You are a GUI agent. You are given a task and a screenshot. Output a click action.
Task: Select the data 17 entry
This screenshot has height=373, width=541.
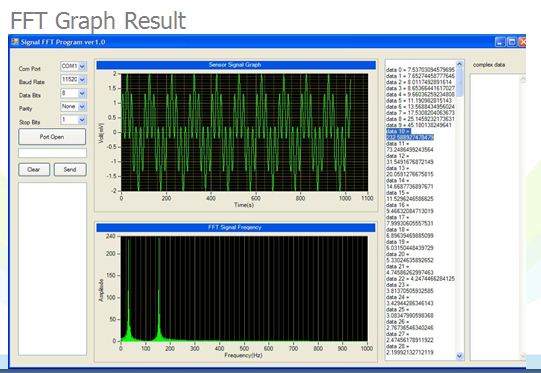[x=410, y=220]
